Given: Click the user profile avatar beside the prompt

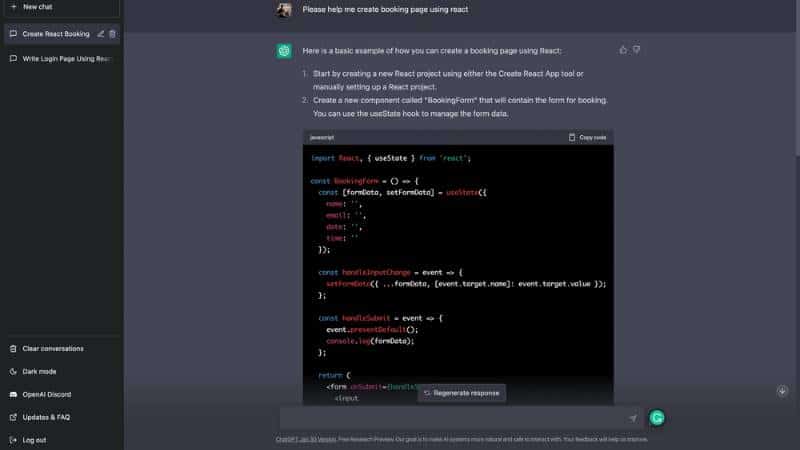Looking at the screenshot, I should click(x=284, y=10).
